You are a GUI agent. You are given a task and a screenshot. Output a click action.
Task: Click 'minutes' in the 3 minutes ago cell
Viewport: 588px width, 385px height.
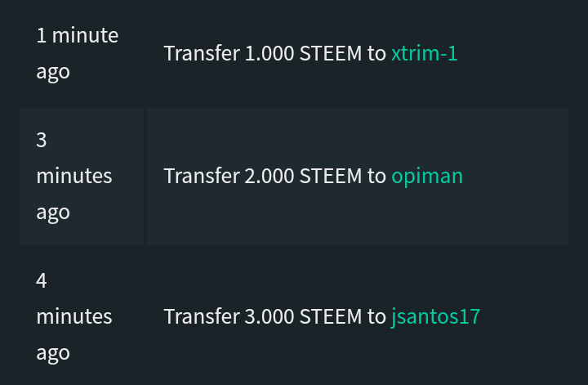pos(74,176)
